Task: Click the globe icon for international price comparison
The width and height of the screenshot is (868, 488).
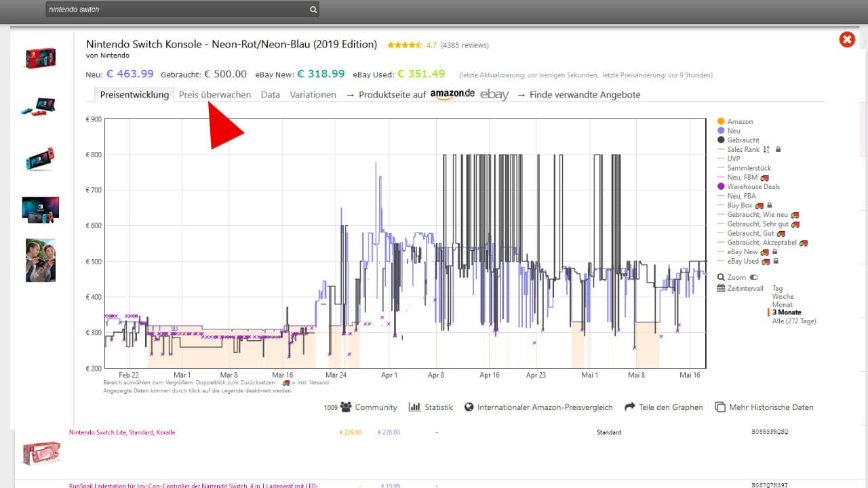Action: [x=469, y=407]
